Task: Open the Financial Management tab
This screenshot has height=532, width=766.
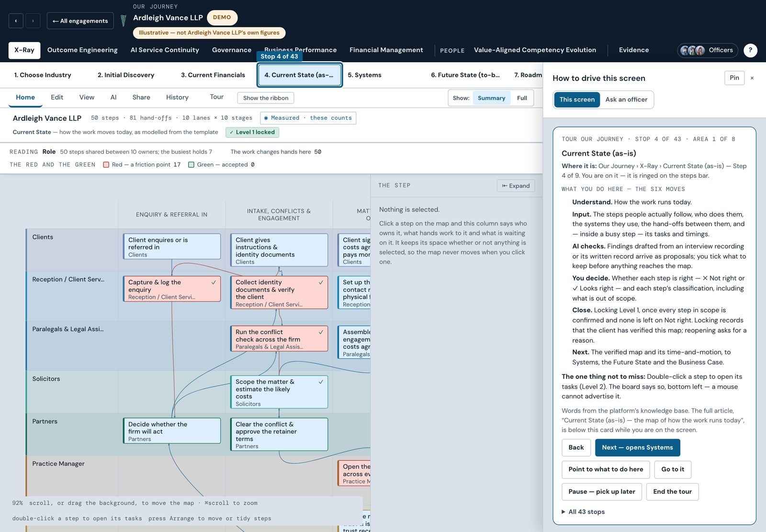Action: pyautogui.click(x=386, y=50)
